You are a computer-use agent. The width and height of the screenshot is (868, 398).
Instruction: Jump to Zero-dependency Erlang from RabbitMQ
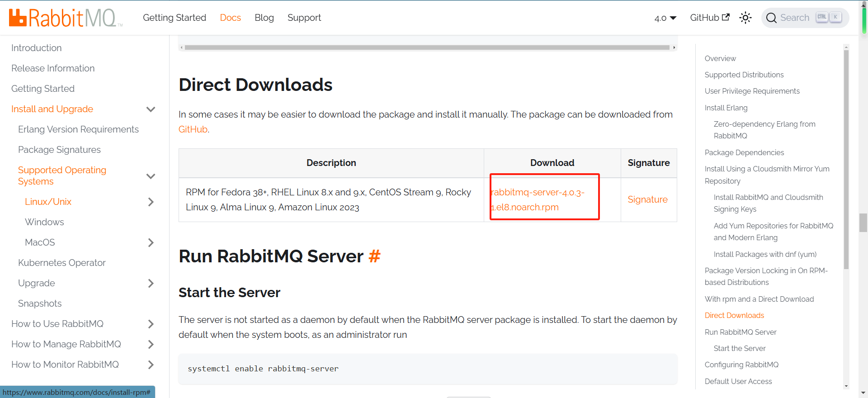click(x=764, y=130)
